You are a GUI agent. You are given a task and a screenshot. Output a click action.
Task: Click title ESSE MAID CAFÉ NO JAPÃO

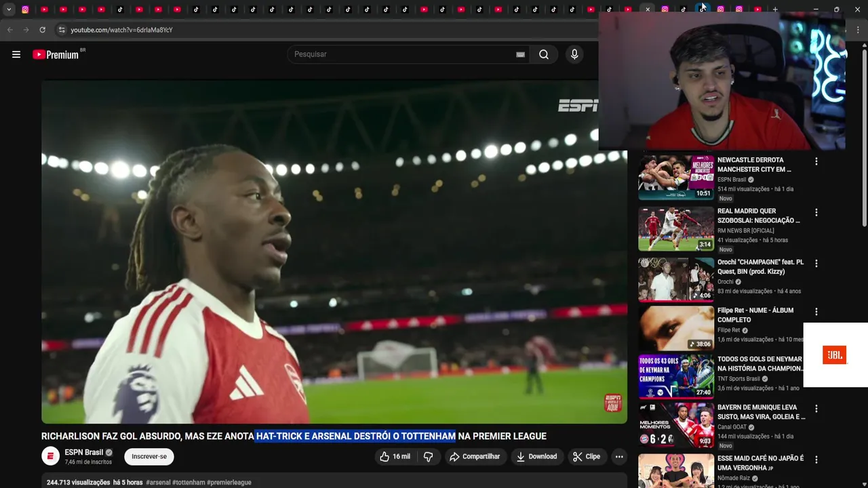click(x=761, y=463)
